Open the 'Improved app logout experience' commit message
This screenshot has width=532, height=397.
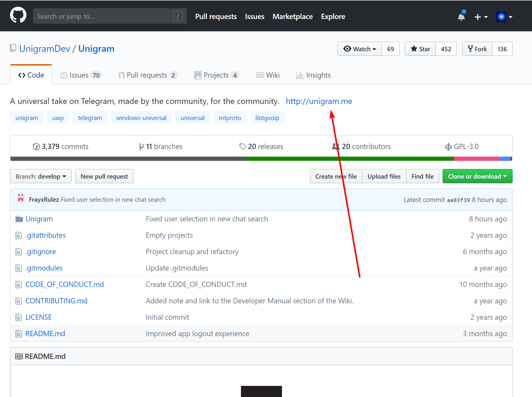point(198,334)
